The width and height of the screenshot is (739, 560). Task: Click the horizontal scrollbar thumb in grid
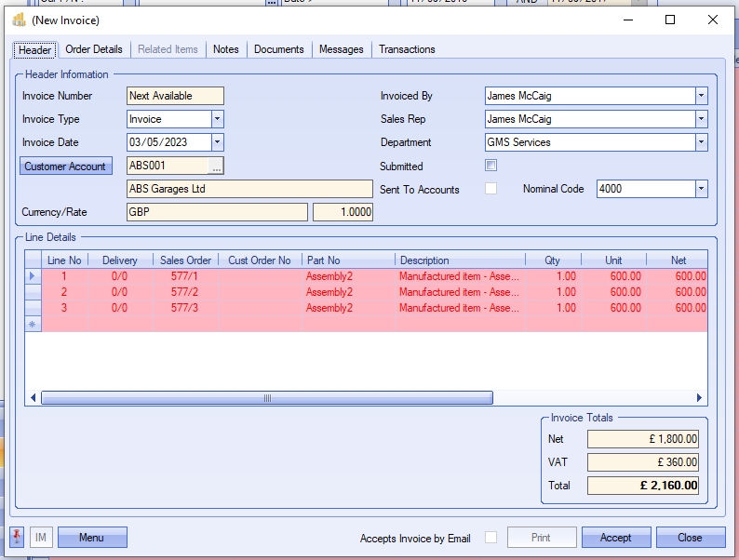267,398
